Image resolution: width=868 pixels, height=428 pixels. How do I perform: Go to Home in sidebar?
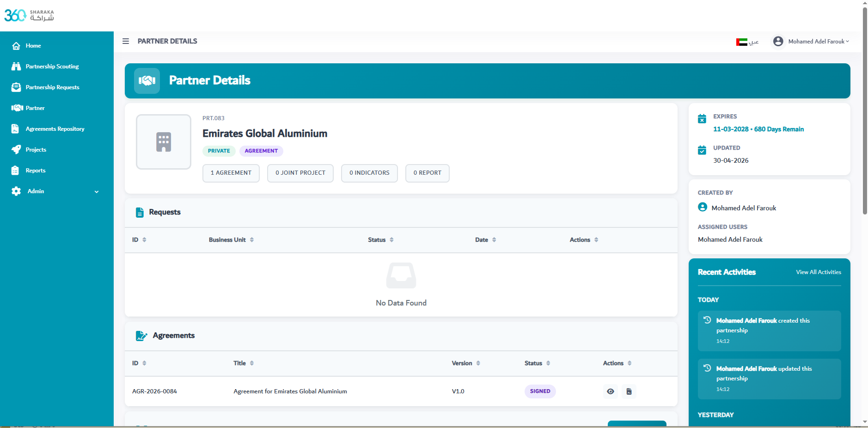(33, 46)
